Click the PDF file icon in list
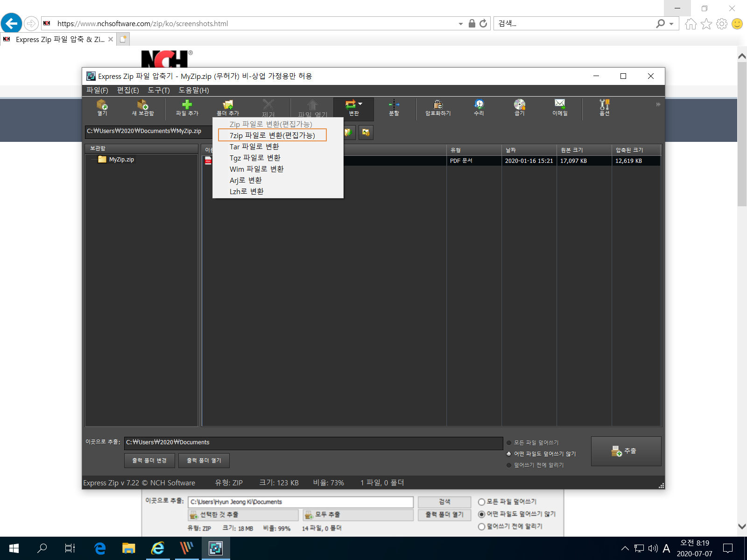This screenshot has height=560, width=747. 208,161
